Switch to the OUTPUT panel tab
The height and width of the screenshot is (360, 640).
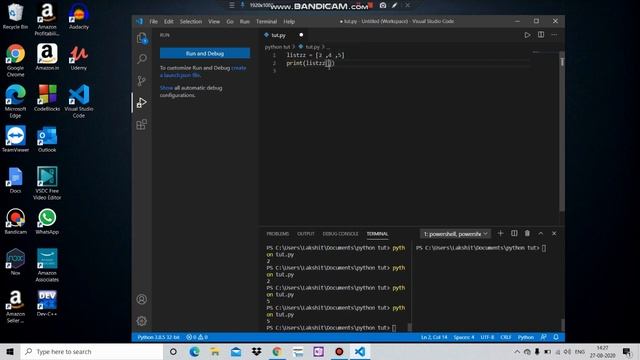(306, 234)
